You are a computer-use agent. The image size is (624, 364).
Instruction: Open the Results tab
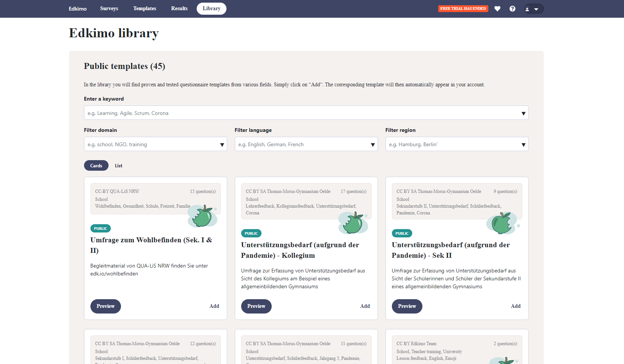[179, 9]
